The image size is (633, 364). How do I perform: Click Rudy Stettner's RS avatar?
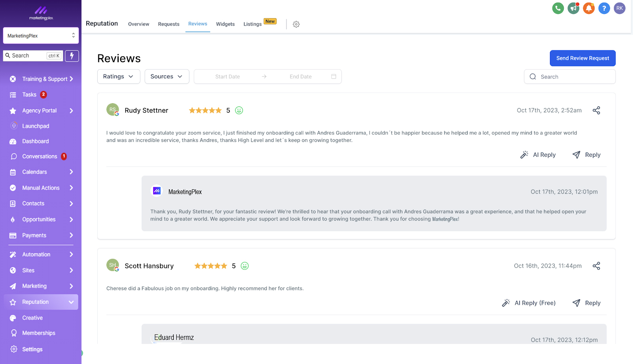point(113,109)
